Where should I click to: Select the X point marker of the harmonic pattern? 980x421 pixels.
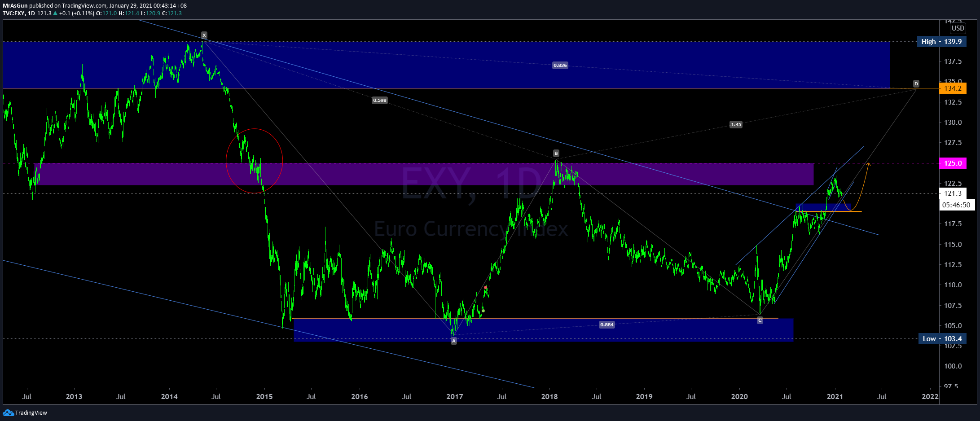tap(204, 35)
